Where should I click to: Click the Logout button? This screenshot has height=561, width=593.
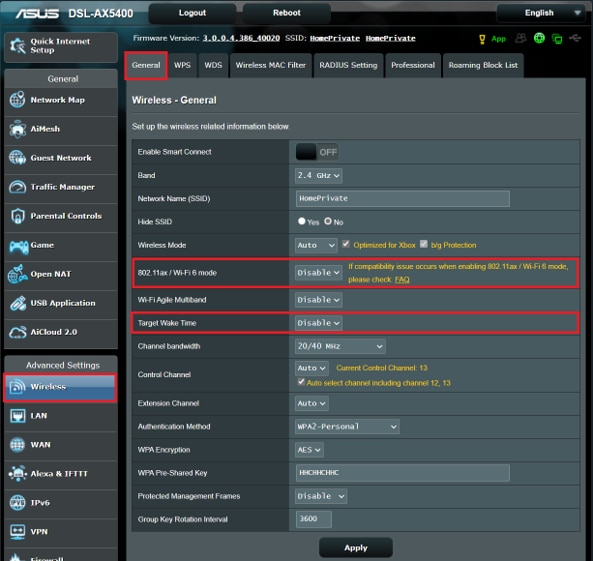pos(192,13)
